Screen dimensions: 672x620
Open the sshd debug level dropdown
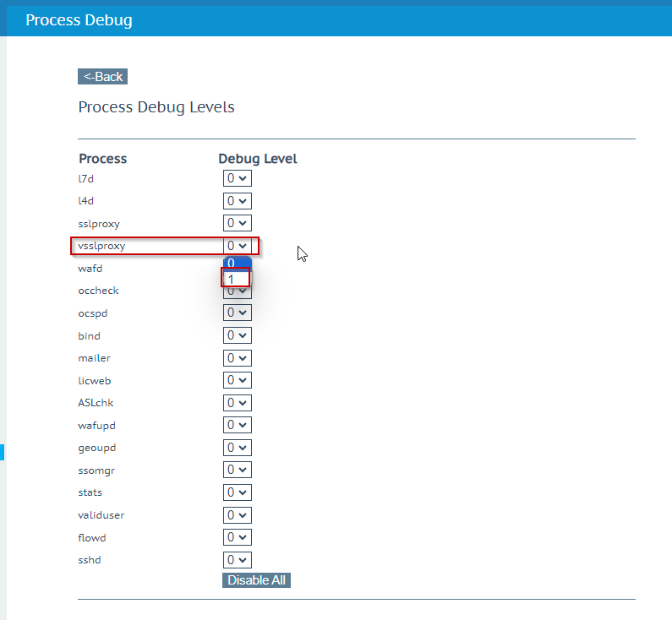tap(237, 559)
